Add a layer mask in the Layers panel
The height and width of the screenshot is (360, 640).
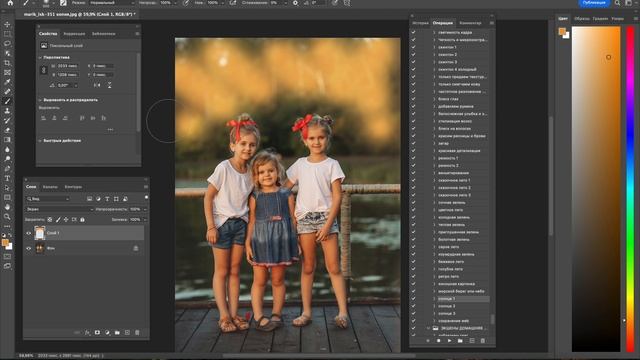(x=97, y=333)
